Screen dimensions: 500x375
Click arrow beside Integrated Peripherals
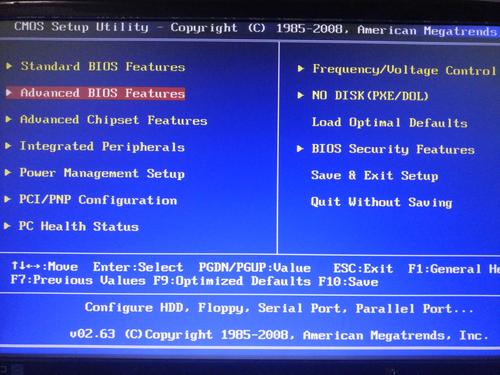click(8, 146)
